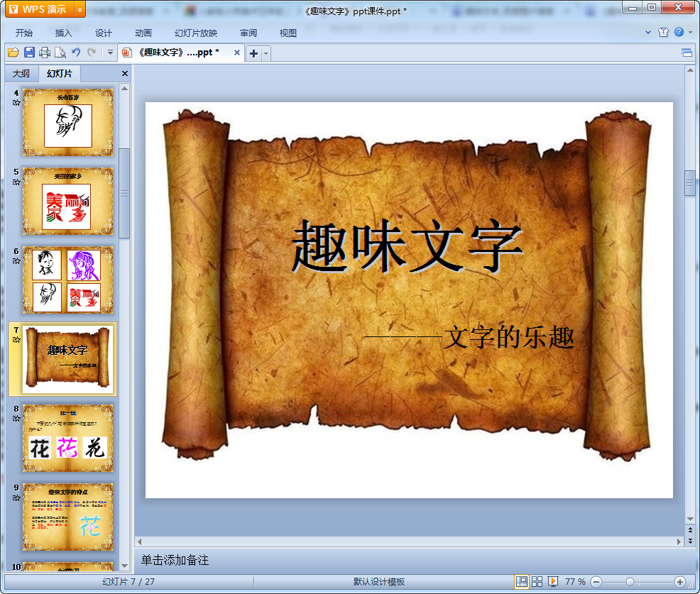700x594 pixels.
Task: Click the window list icon at tab bar right
Action: 687,53
